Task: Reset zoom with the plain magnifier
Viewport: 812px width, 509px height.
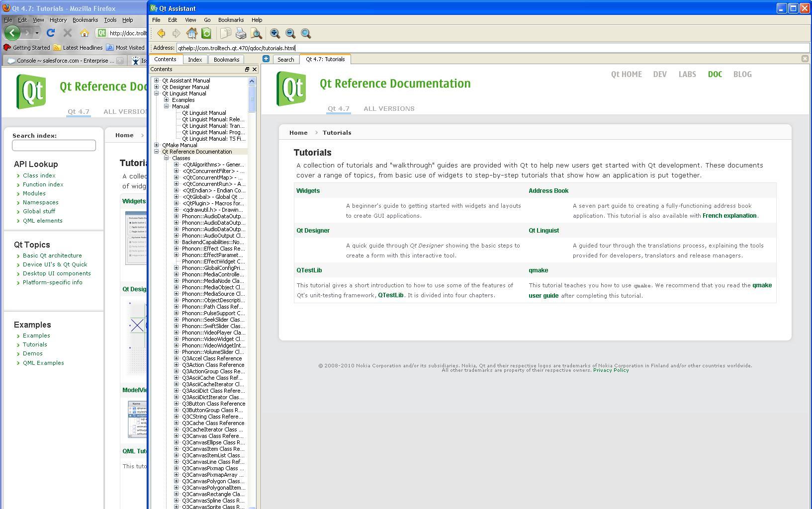Action: click(x=306, y=33)
